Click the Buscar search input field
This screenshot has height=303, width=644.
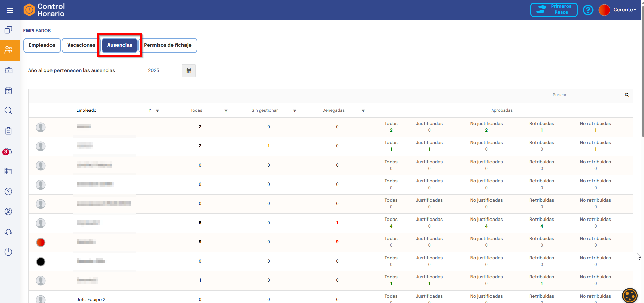point(588,95)
